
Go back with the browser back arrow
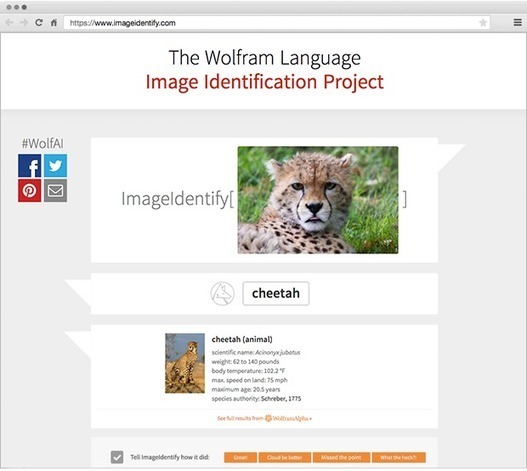tap(9, 23)
